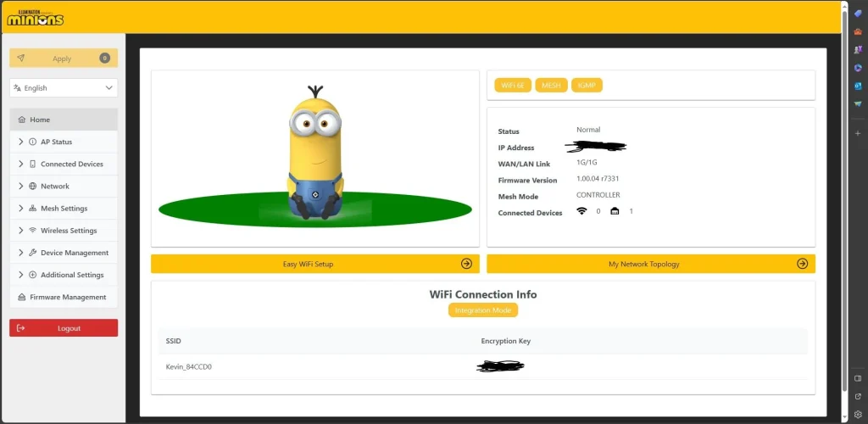The width and height of the screenshot is (868, 424).
Task: Click the paper plane icon on Apply
Action: 20,59
